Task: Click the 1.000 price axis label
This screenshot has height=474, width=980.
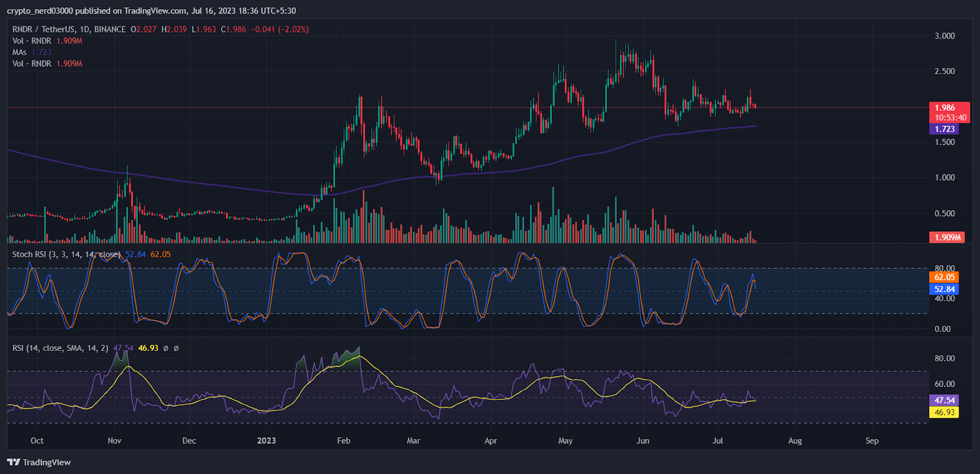Action: [x=944, y=178]
